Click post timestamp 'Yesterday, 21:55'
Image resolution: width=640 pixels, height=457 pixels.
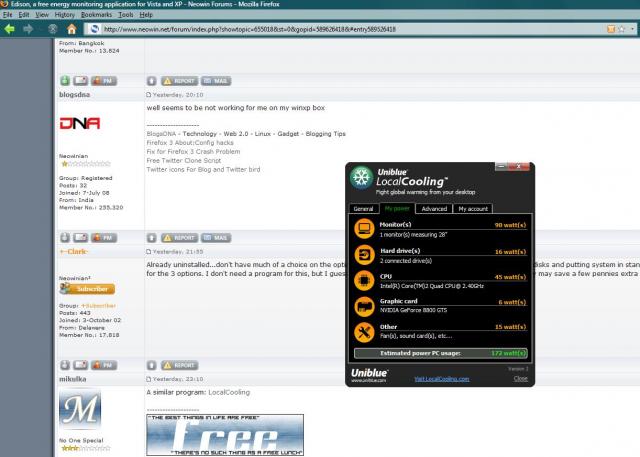click(178, 252)
